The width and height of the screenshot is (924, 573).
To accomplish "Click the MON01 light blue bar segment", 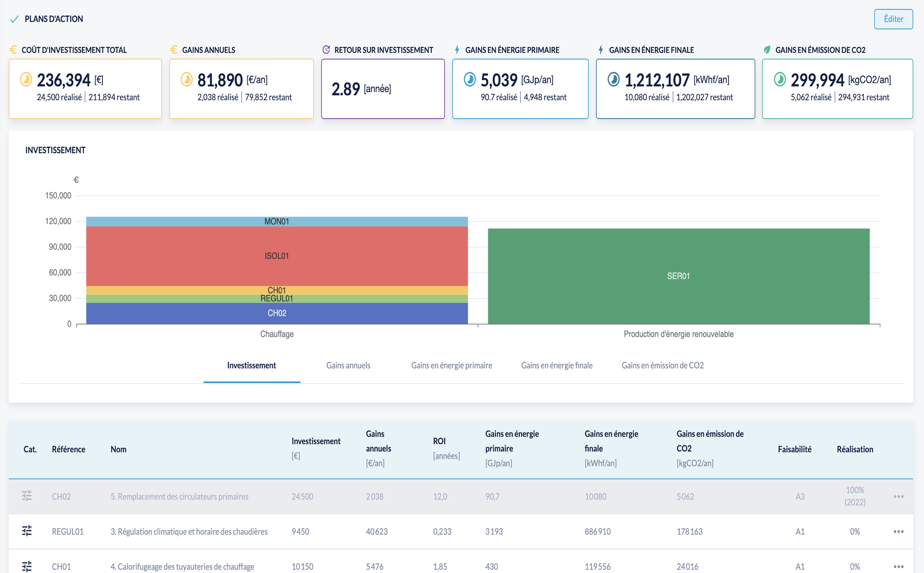I will pyautogui.click(x=277, y=221).
